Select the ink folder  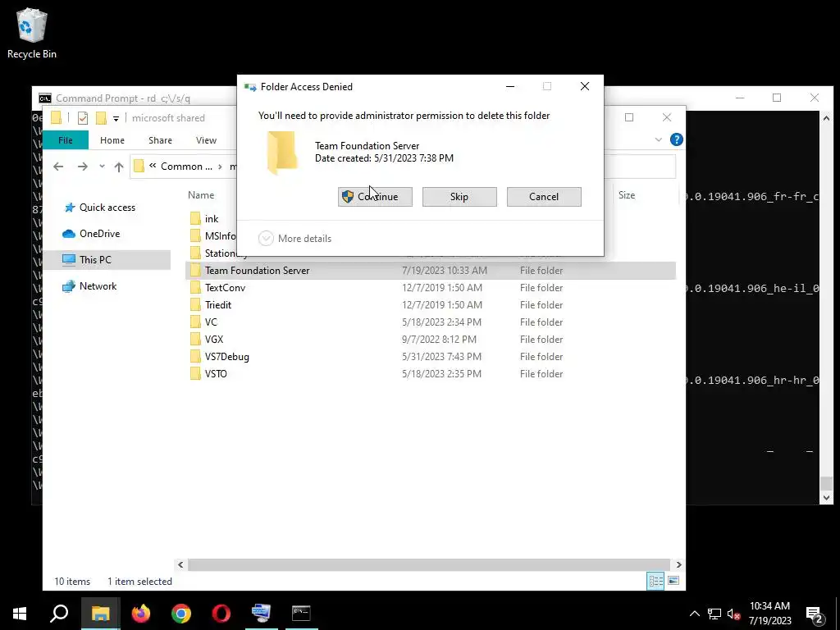pos(212,218)
